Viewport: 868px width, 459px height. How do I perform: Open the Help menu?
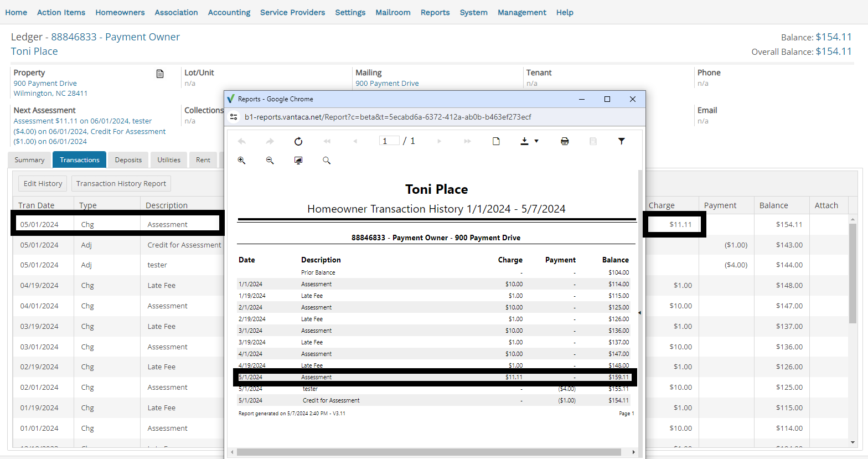coord(565,12)
